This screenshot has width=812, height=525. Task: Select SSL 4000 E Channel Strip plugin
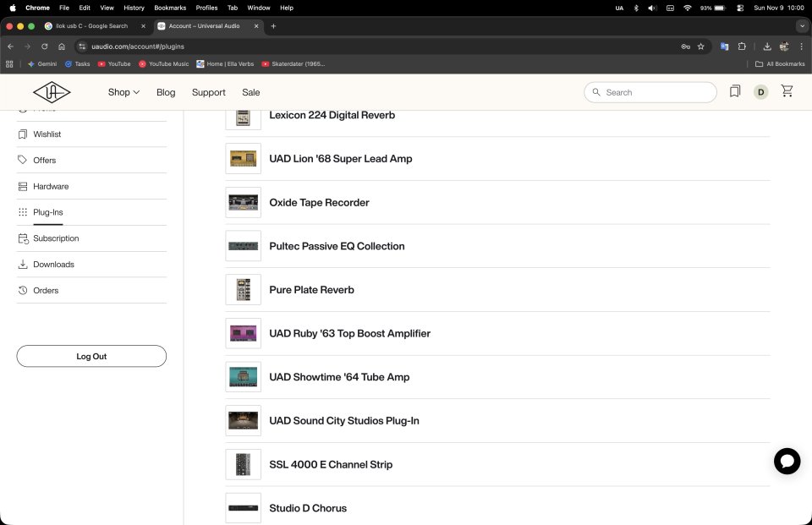331,464
